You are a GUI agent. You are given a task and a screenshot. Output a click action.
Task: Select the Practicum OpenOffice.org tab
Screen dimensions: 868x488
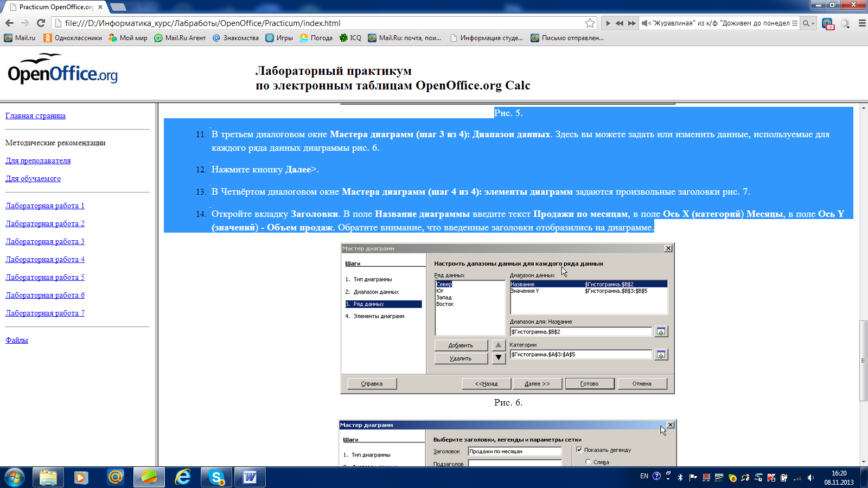54,7
